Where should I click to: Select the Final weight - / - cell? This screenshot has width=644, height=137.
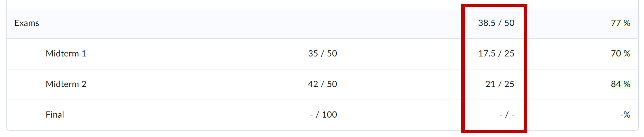coord(507,115)
